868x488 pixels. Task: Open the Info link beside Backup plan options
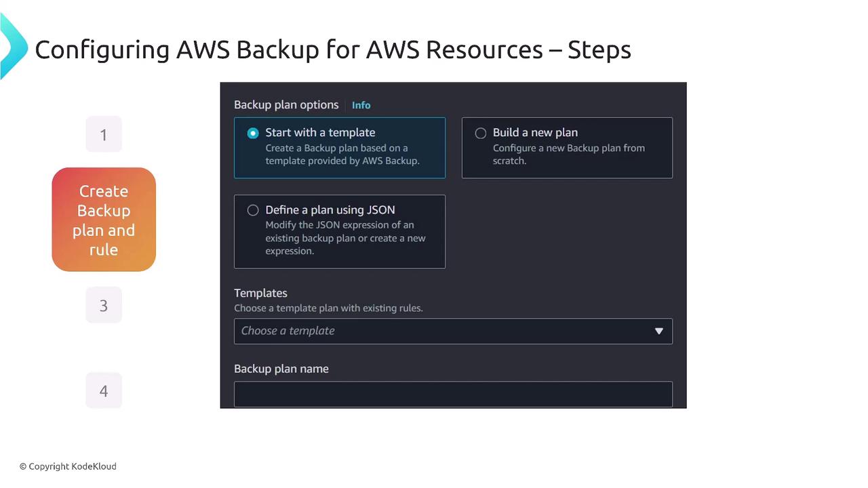pyautogui.click(x=361, y=105)
